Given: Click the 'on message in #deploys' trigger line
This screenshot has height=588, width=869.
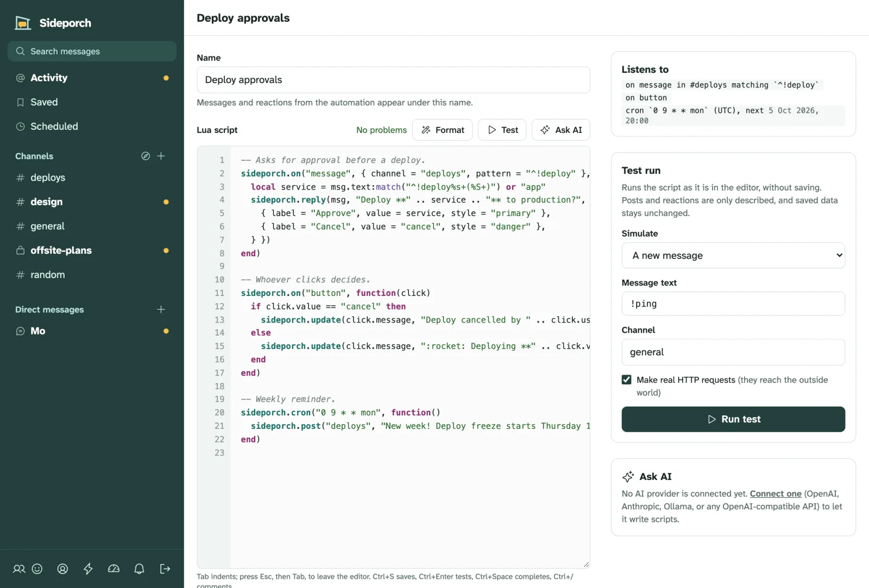Looking at the screenshot, I should pyautogui.click(x=722, y=85).
